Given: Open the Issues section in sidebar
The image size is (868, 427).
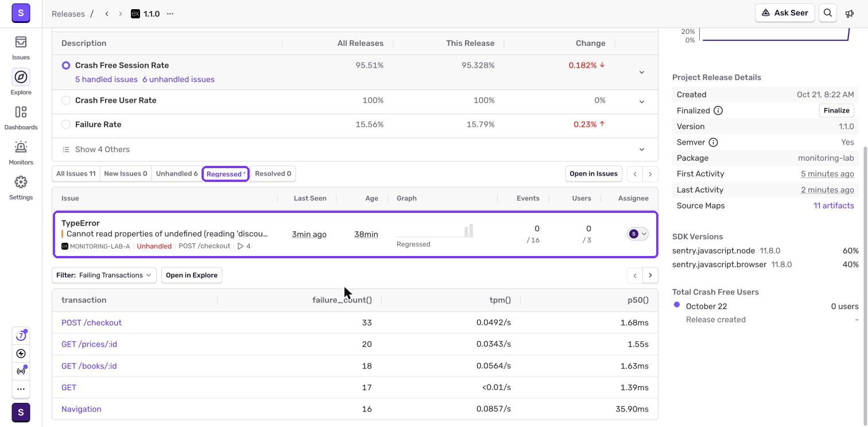Looking at the screenshot, I should tap(21, 48).
